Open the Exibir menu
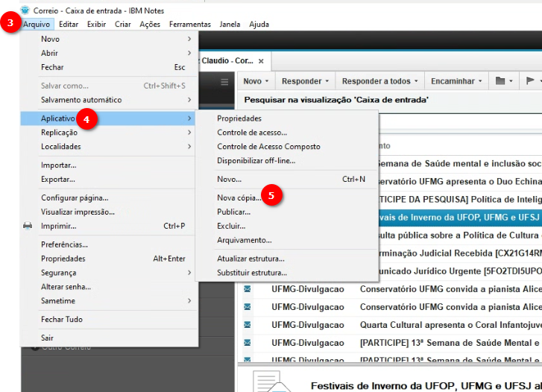Screen dimensions: 542x392 tap(96, 24)
